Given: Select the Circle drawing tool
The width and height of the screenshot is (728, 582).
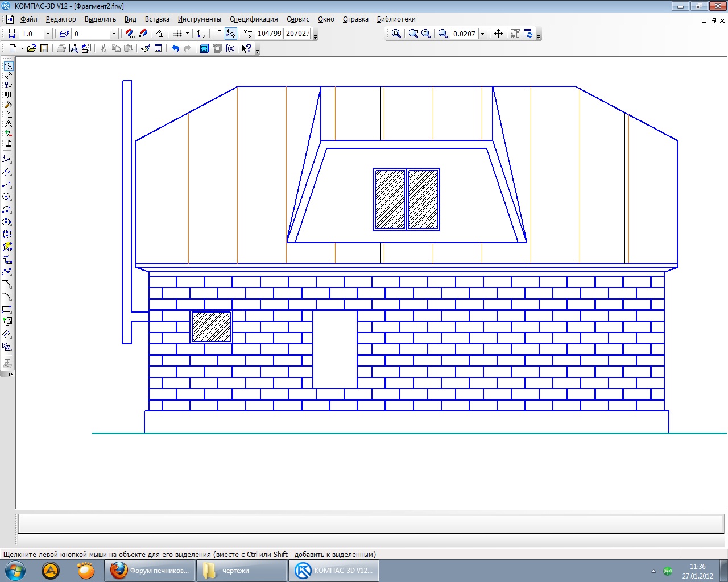Looking at the screenshot, I should (7, 197).
